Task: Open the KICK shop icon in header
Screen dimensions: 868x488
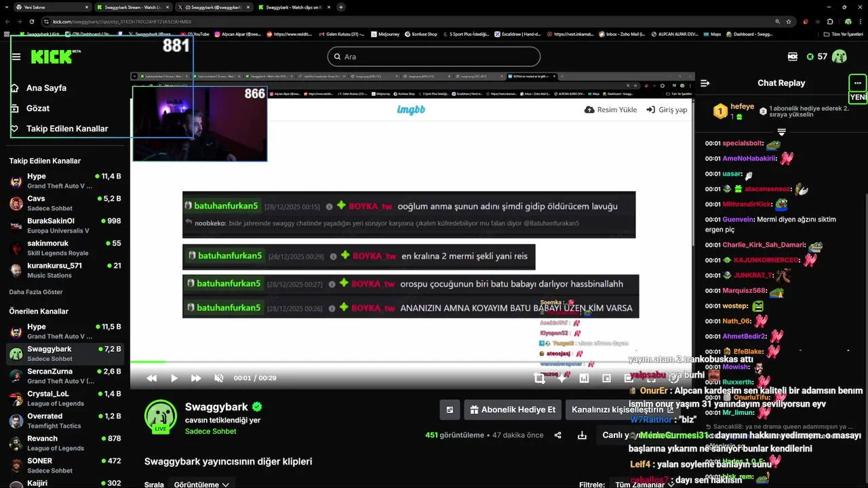Action: pyautogui.click(x=793, y=57)
